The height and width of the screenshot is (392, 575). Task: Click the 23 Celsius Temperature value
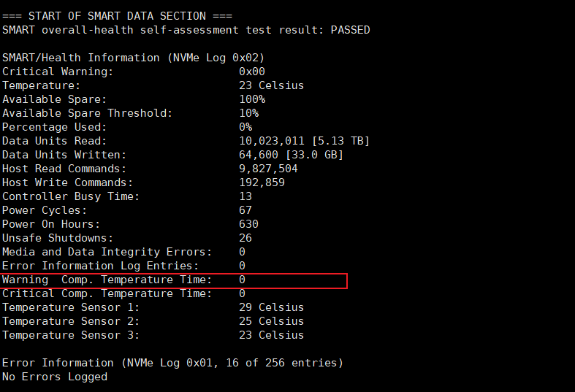(271, 85)
